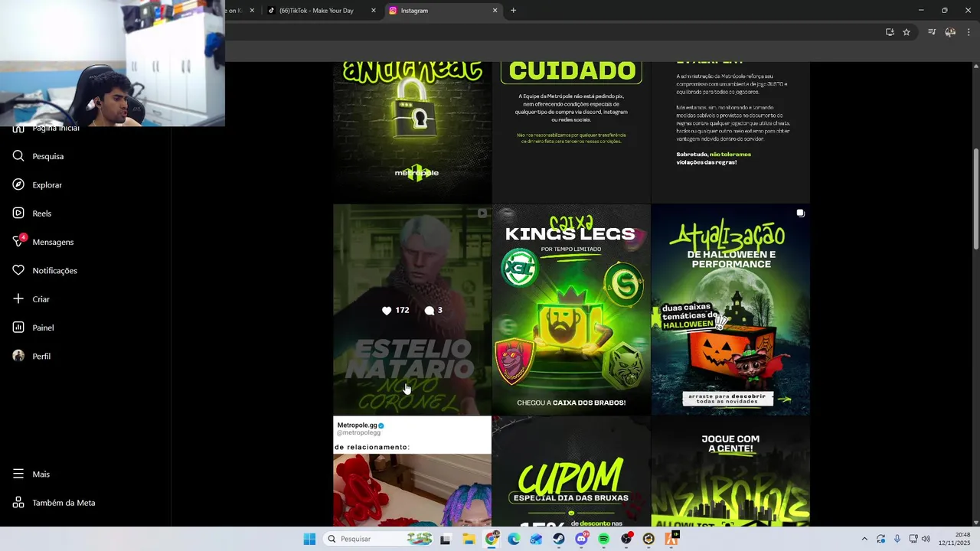The width and height of the screenshot is (980, 551).
Task: Open the Atualização de Halloween carousel post
Action: pyautogui.click(x=730, y=309)
